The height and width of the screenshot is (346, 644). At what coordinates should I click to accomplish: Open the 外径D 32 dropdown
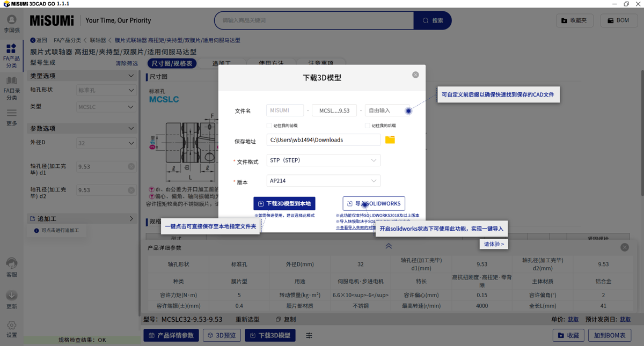(x=106, y=143)
